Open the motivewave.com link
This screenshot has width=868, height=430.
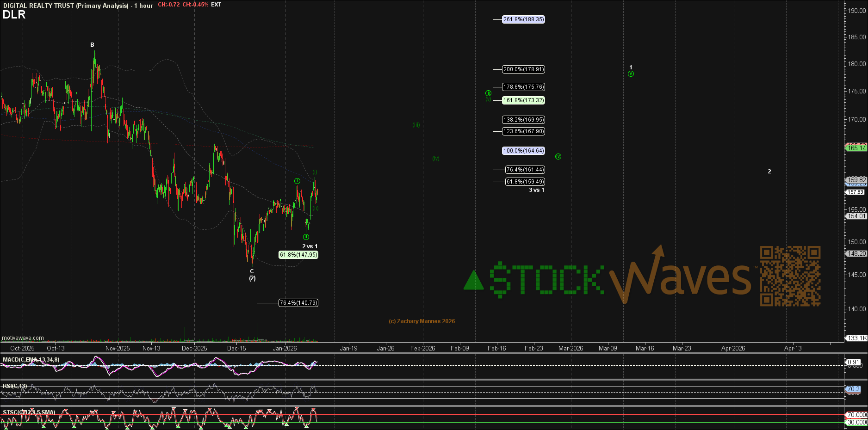point(23,338)
